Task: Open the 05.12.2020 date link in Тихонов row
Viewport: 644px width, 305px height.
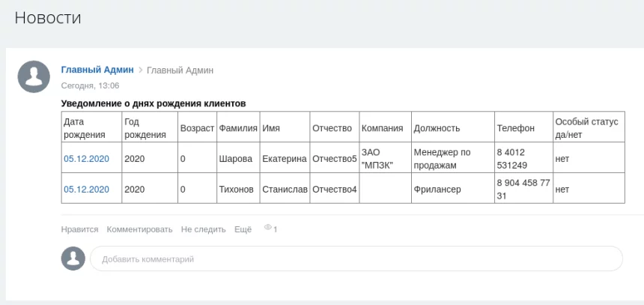Action: (x=86, y=190)
